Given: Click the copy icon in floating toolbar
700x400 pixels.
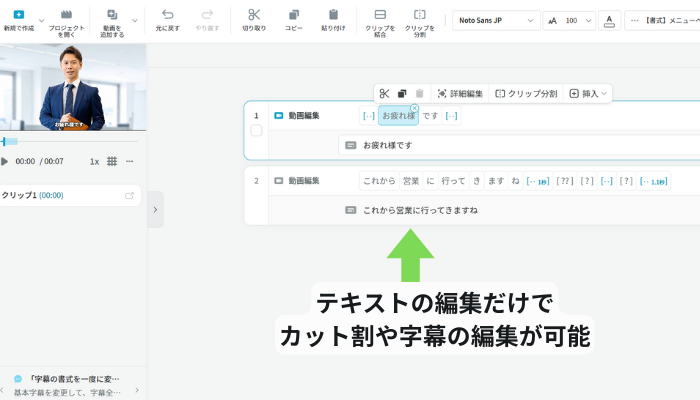Looking at the screenshot, I should coord(402,94).
